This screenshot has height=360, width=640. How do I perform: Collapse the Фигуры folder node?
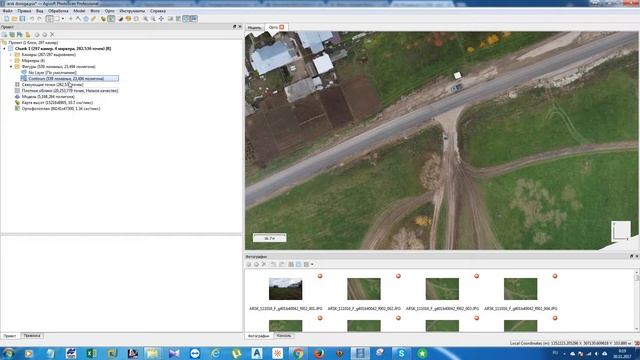coord(11,66)
